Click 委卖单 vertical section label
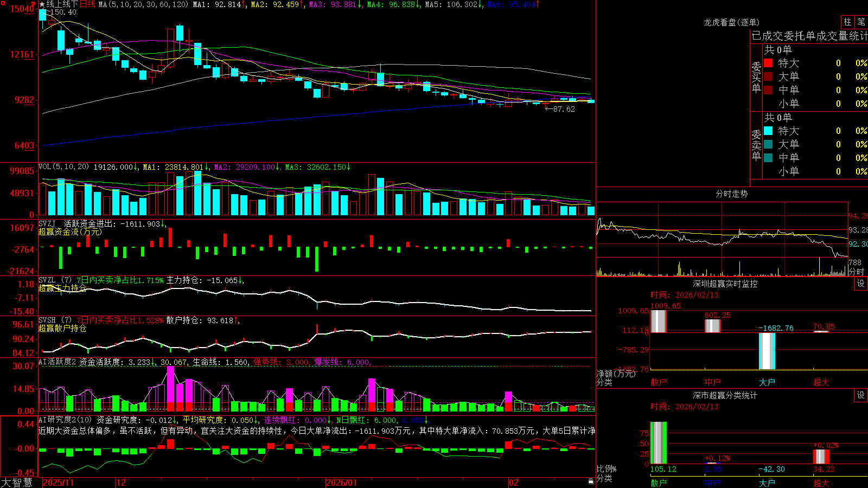This screenshot has width=868, height=488. [756, 145]
